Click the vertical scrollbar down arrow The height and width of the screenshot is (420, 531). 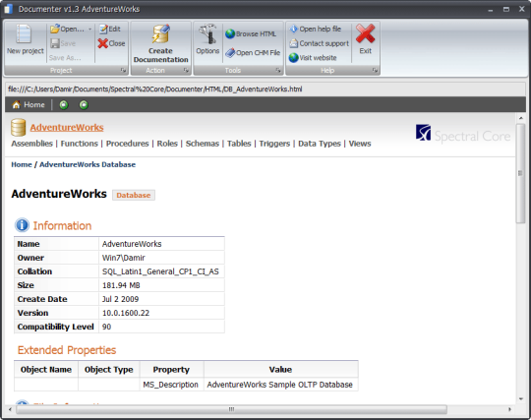pyautogui.click(x=521, y=399)
